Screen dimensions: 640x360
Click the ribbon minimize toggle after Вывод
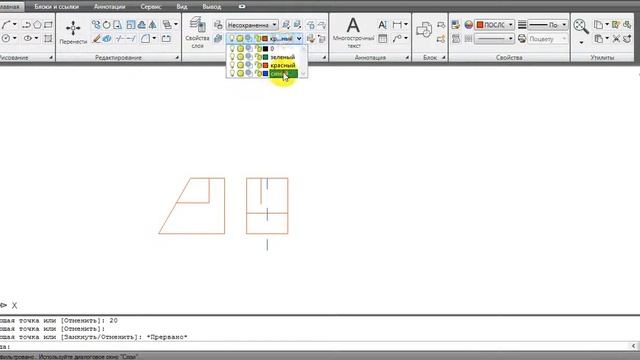pos(242,7)
